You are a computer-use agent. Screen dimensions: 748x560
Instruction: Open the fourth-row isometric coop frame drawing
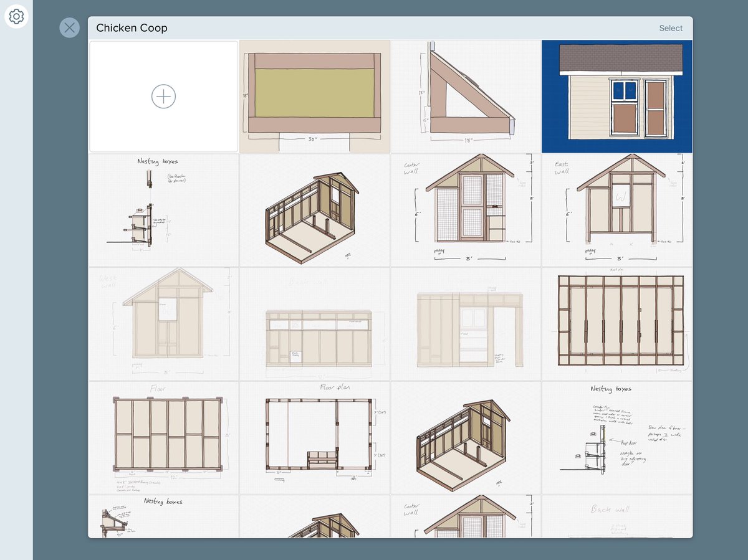tap(466, 438)
